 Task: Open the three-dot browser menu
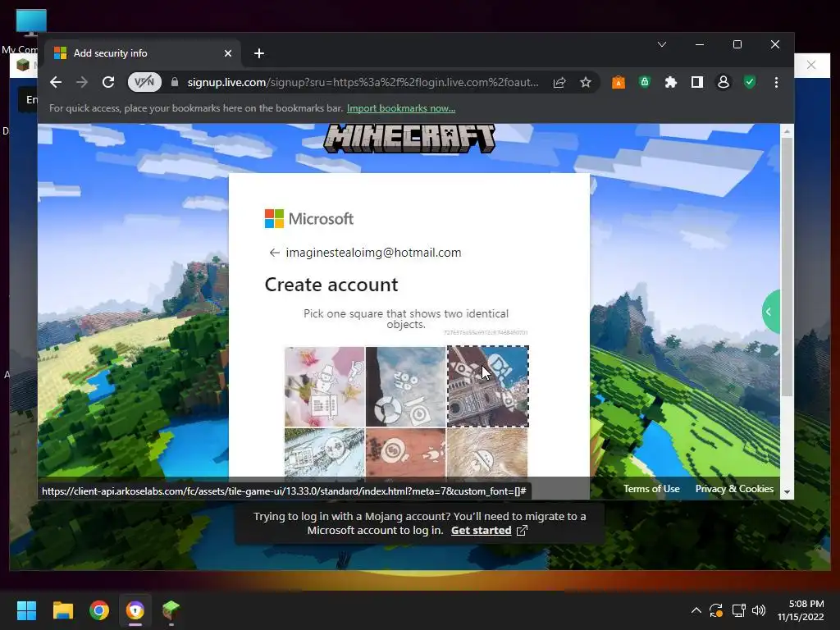(x=776, y=83)
